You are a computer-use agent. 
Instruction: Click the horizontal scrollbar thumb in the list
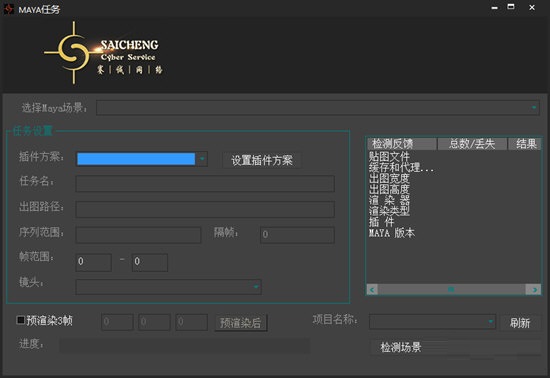coord(451,289)
